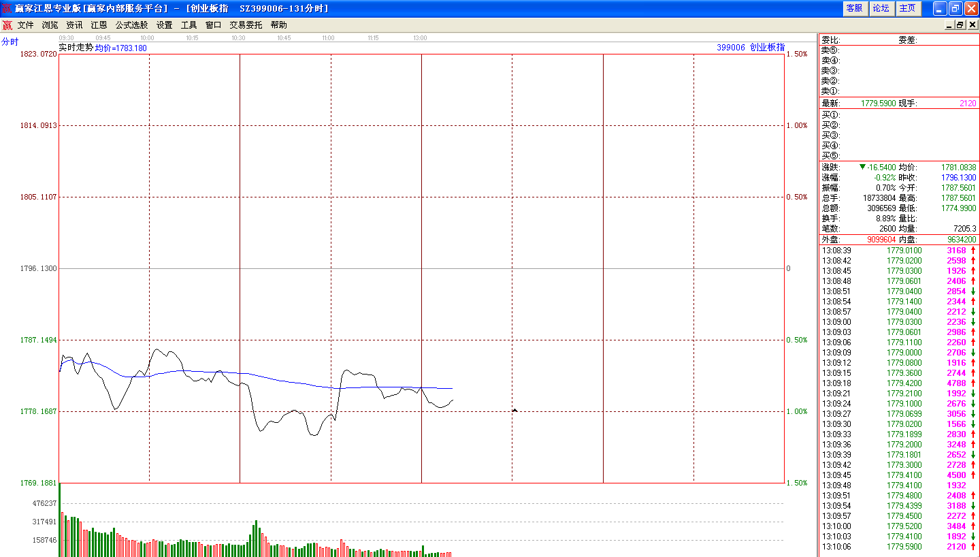Click the 论坛 button

[x=881, y=8]
